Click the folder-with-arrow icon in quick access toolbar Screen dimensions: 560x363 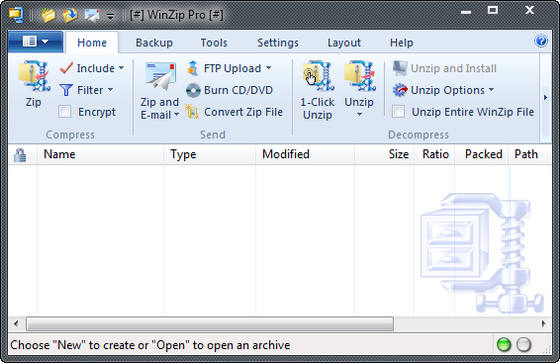point(70,15)
